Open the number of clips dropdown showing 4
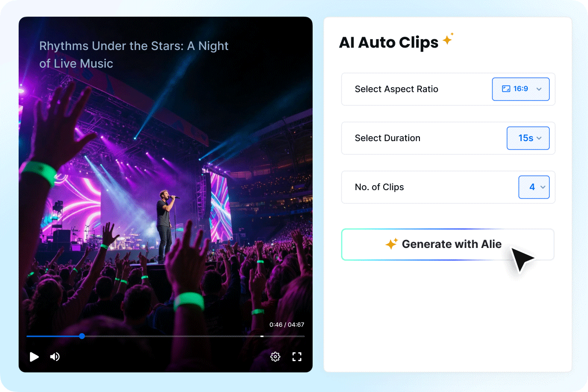The height and width of the screenshot is (392, 588). (x=534, y=187)
